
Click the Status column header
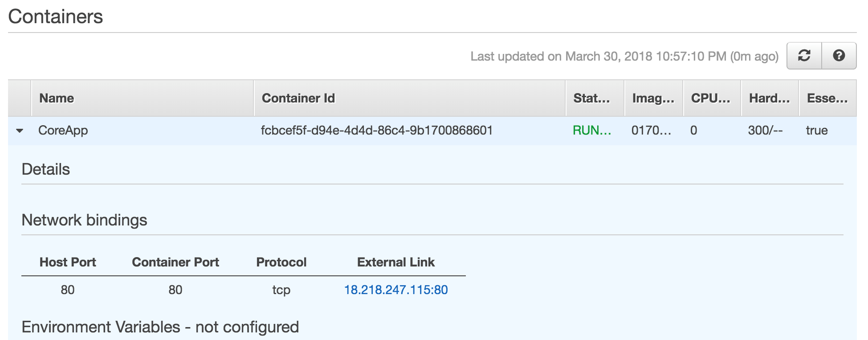click(x=591, y=98)
